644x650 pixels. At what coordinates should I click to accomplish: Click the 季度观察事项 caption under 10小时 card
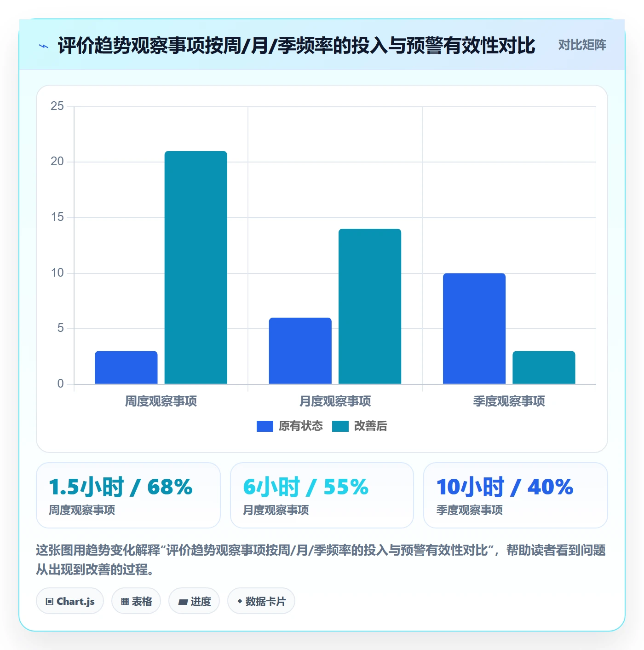click(x=469, y=510)
